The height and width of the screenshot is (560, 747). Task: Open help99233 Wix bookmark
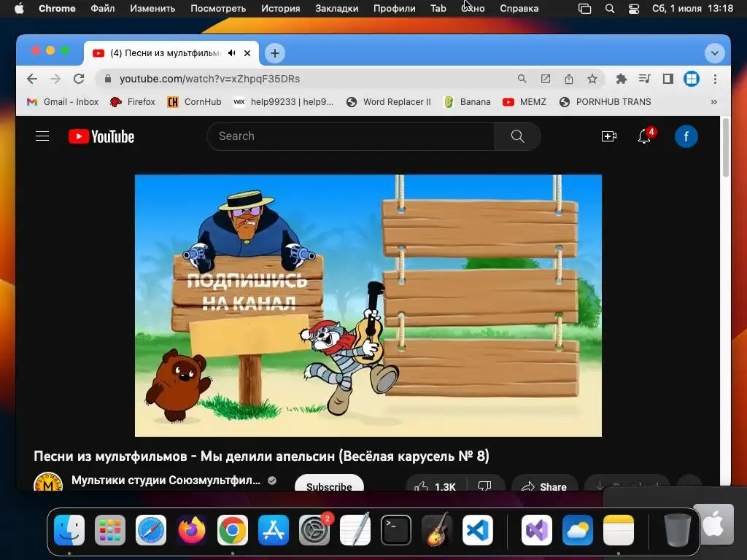[284, 102]
